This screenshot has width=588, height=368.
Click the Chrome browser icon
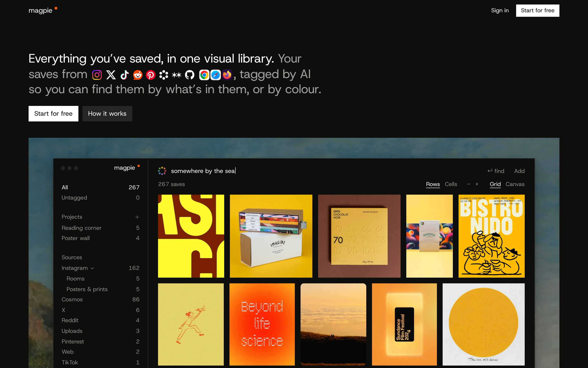204,75
